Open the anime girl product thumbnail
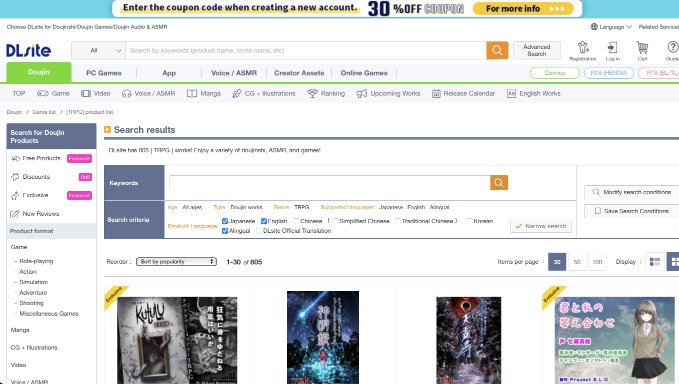The image size is (679, 384). point(614,340)
